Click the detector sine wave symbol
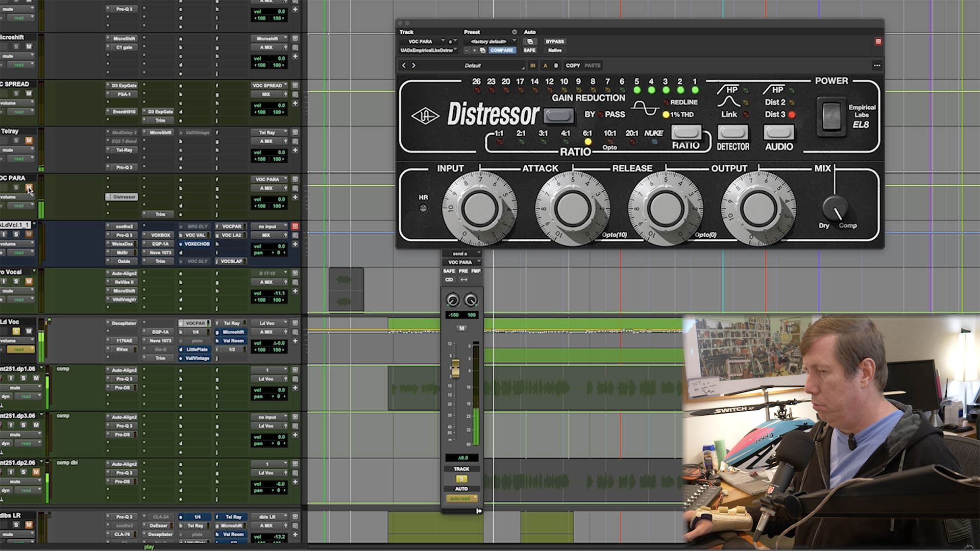 coord(645,108)
